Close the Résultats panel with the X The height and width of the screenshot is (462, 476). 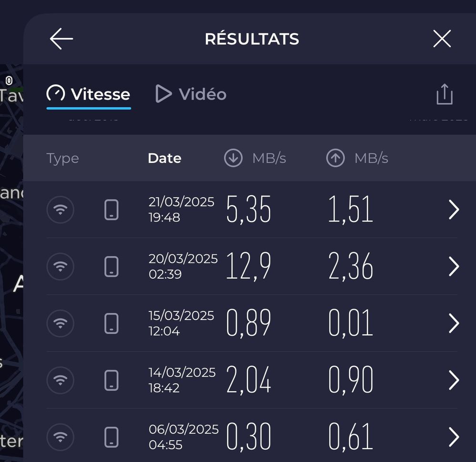(442, 39)
